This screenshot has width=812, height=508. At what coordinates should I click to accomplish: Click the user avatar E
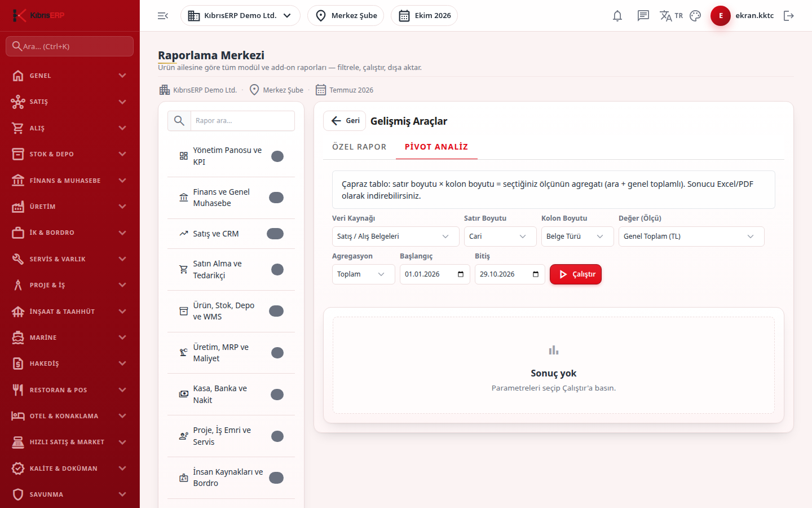coord(721,16)
